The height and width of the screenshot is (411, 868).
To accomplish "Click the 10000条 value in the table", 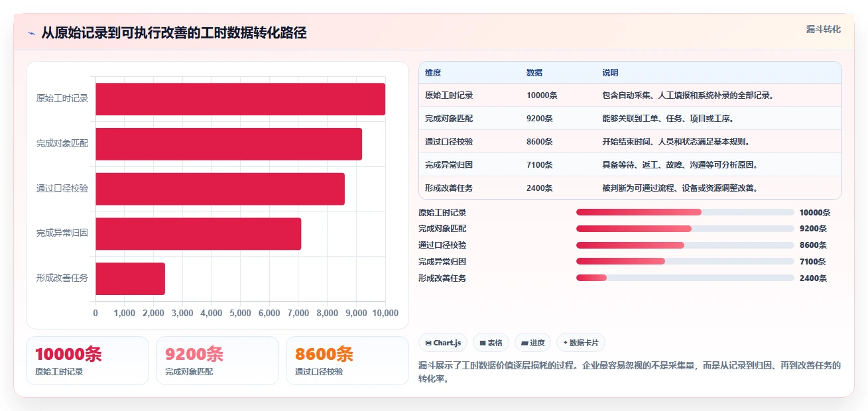I will (542, 95).
